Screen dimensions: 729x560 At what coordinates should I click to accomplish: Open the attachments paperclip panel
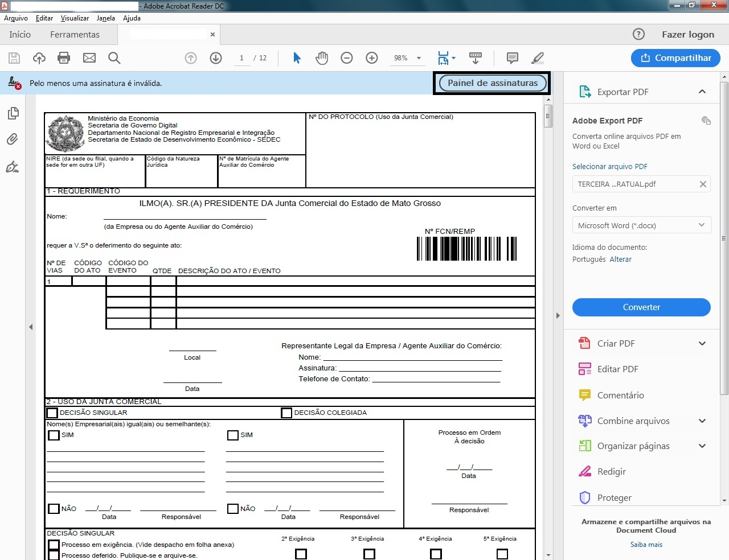click(x=13, y=139)
